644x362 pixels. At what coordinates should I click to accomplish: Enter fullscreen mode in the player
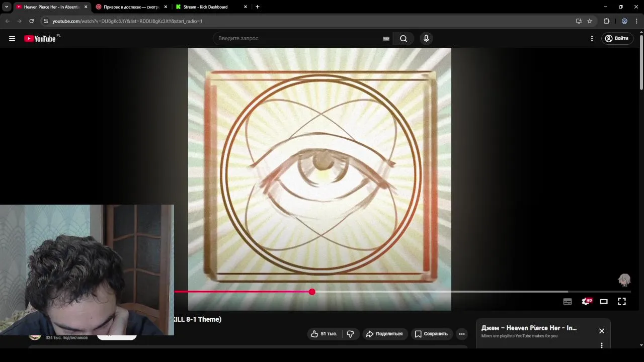(622, 302)
